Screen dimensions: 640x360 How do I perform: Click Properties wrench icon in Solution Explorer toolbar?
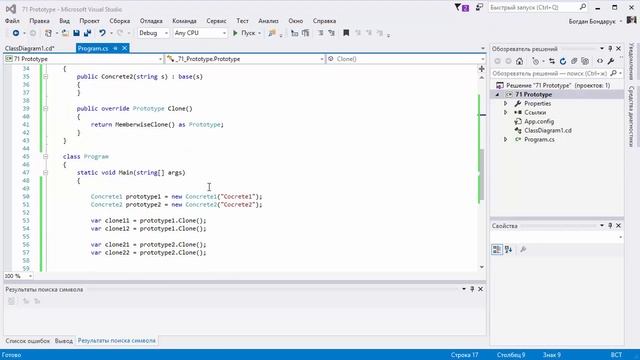pos(611,61)
